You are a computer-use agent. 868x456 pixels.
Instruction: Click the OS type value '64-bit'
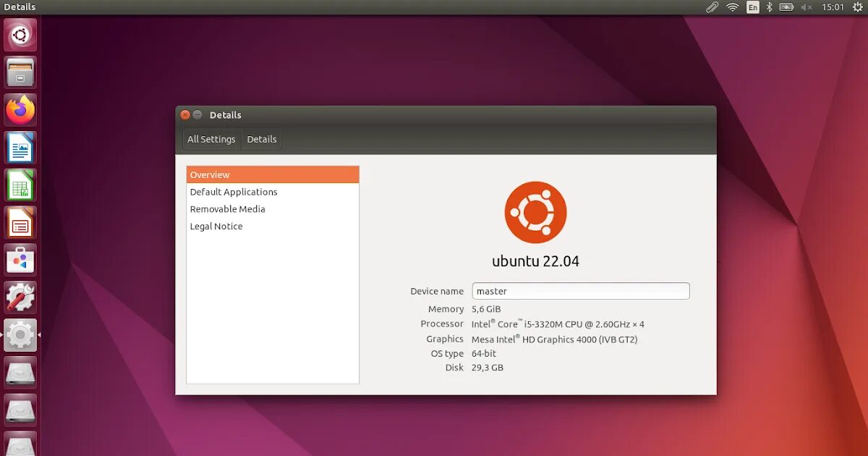point(484,354)
